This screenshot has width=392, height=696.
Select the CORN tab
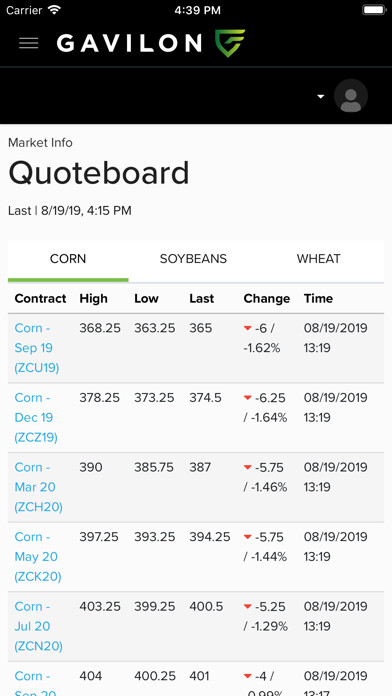(x=68, y=259)
